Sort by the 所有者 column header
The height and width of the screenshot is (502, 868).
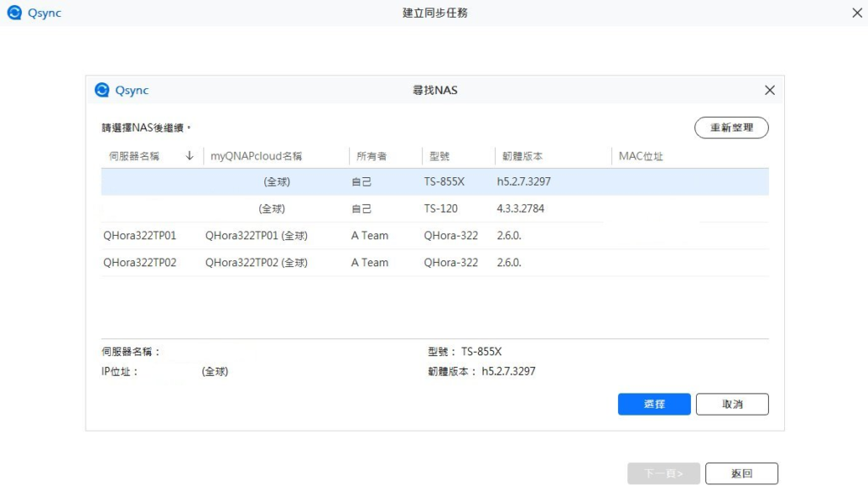(371, 156)
